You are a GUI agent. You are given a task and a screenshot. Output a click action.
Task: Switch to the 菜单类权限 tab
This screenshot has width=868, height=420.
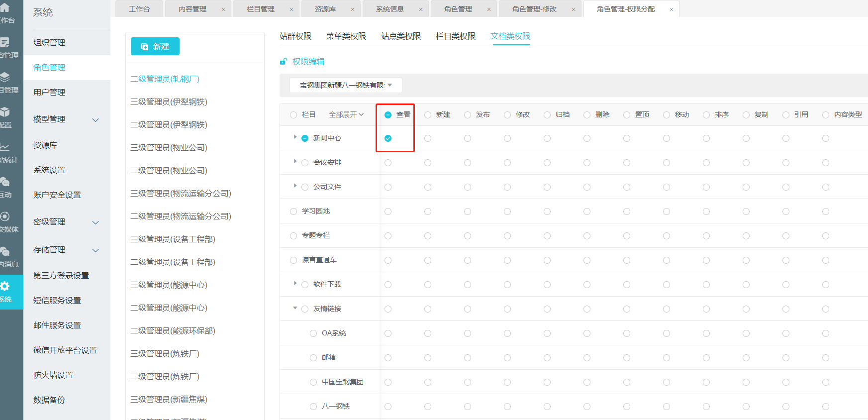pos(346,36)
